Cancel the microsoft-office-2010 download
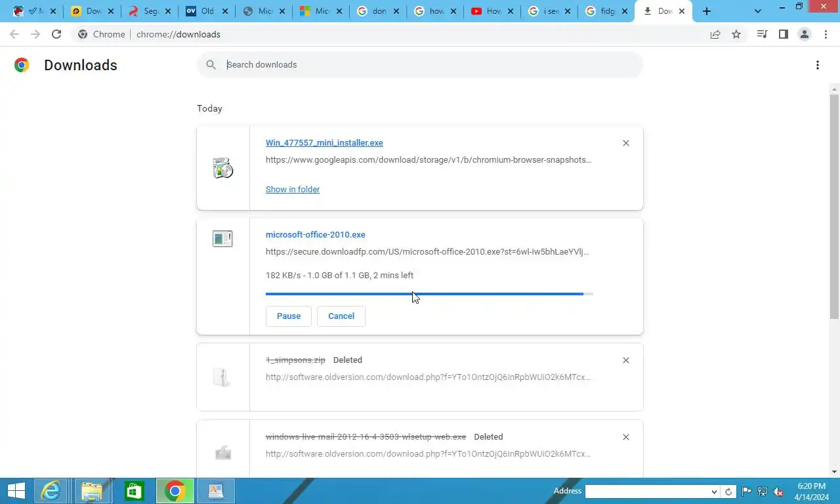Screen dimensions: 840x504 pyautogui.click(x=341, y=316)
